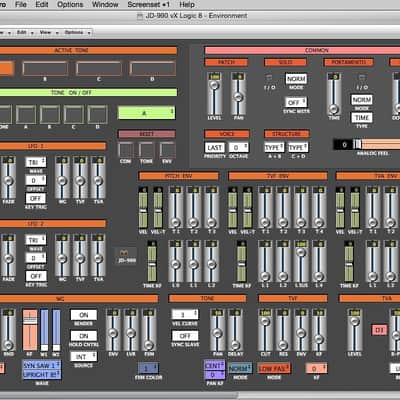Click the FXM color value box
This screenshot has width=400, height=400.
tap(148, 368)
